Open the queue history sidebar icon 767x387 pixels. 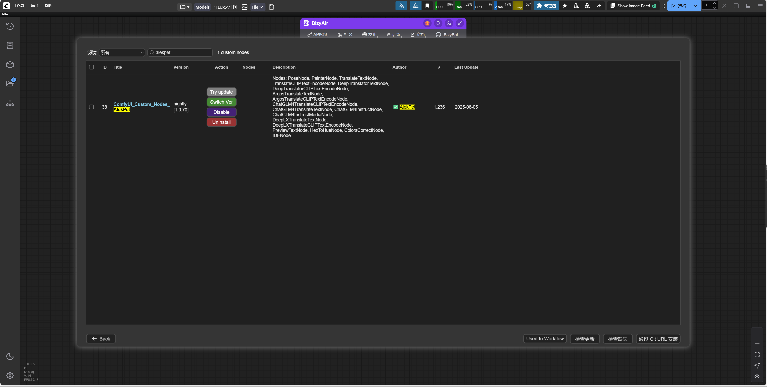tap(10, 26)
